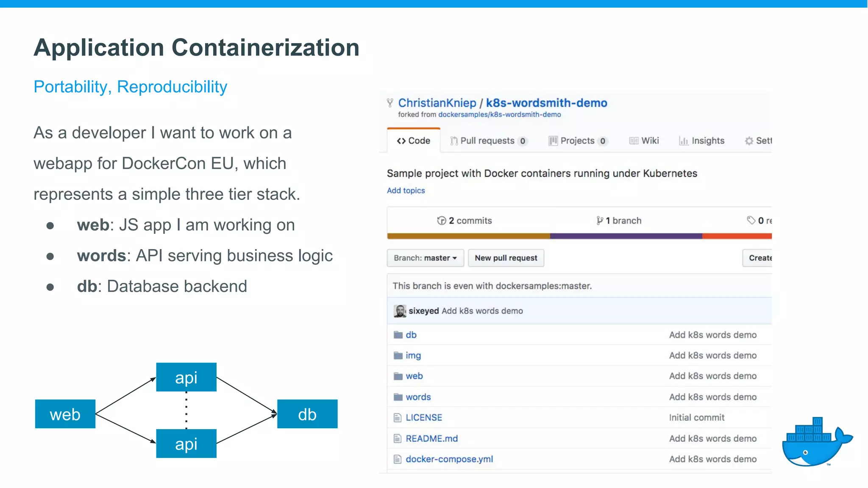
Task: Open the Branch: master dropdown
Action: (x=425, y=258)
